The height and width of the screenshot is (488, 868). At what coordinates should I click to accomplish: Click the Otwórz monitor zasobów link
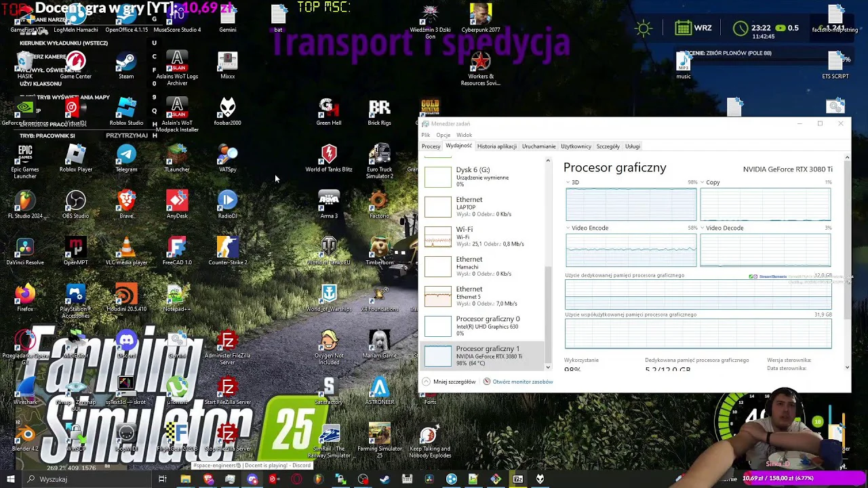coord(522,382)
